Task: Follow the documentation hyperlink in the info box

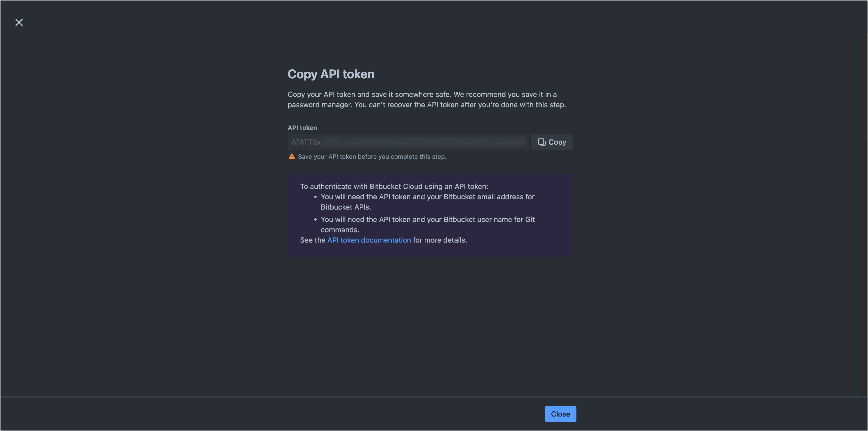Action: (x=369, y=240)
